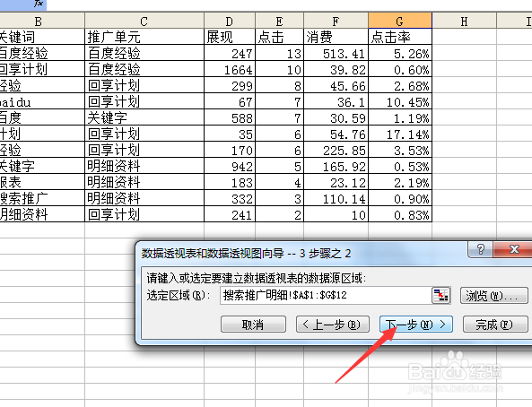Click cell with value 45.66
The height and width of the screenshot is (407, 532).
coord(336,85)
